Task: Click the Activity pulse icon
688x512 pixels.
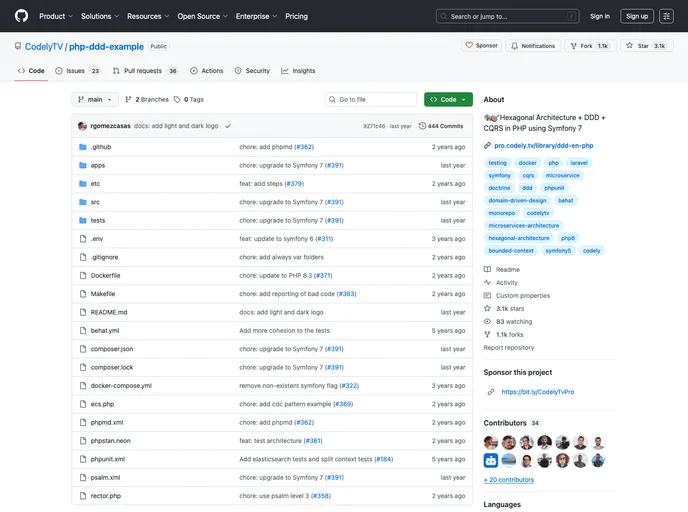Action: tap(487, 283)
